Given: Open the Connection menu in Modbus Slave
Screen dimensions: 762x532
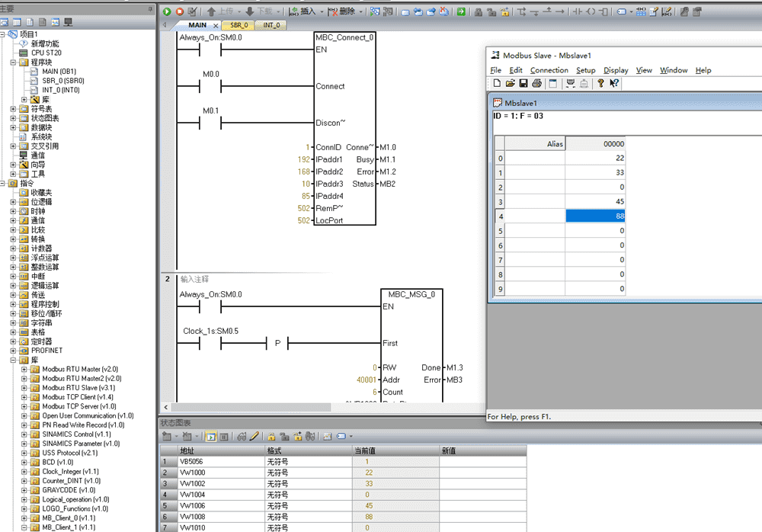Looking at the screenshot, I should [549, 70].
